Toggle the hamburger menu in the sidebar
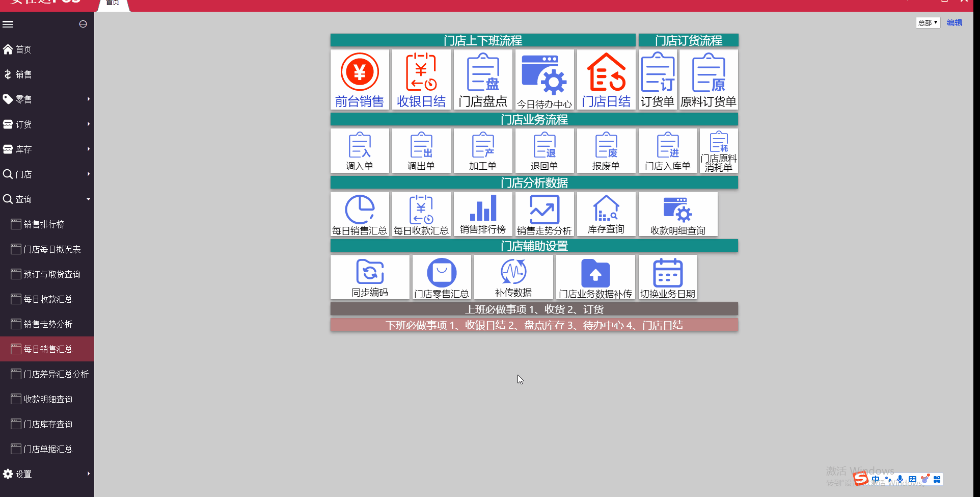 [x=8, y=24]
